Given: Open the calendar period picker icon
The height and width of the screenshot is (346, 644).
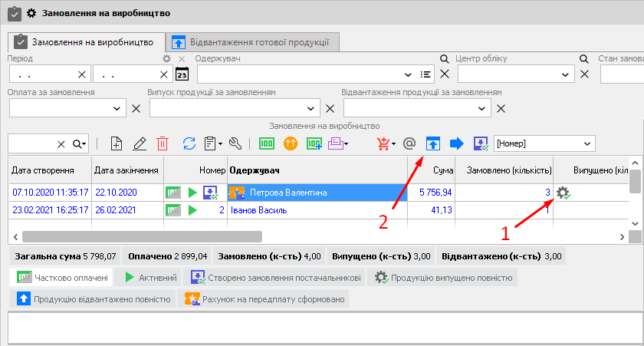Looking at the screenshot, I should pos(182,74).
